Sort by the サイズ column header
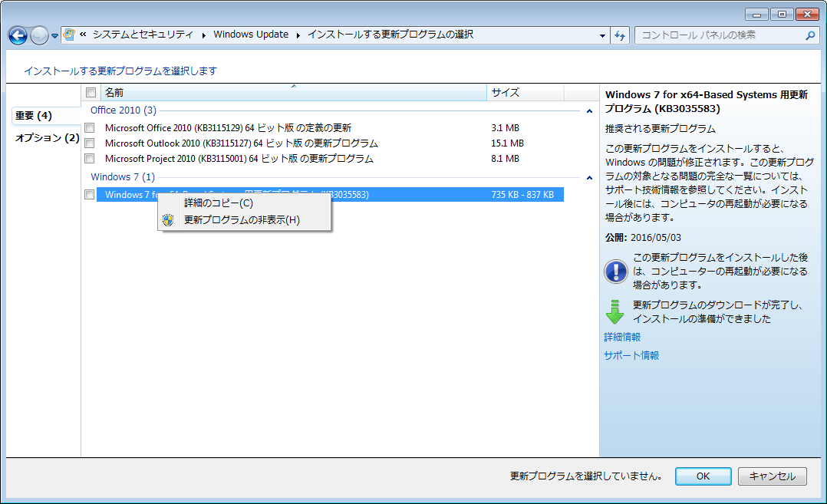This screenshot has height=504, width=827. (x=525, y=93)
